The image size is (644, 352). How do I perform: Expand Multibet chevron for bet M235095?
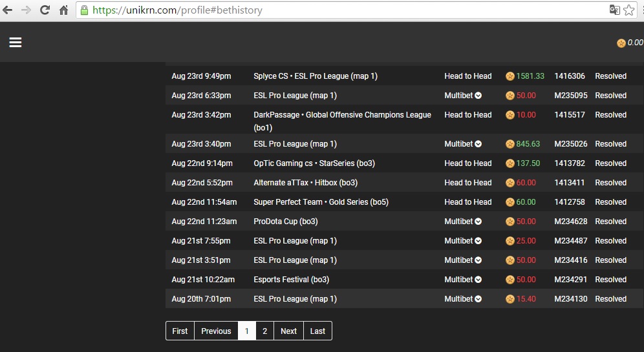coord(478,96)
